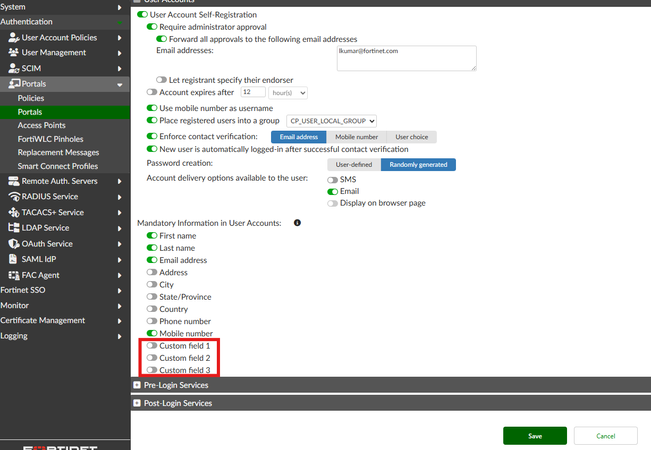This screenshot has width=651, height=450.
Task: Click the Portals section icon
Action: point(15,84)
